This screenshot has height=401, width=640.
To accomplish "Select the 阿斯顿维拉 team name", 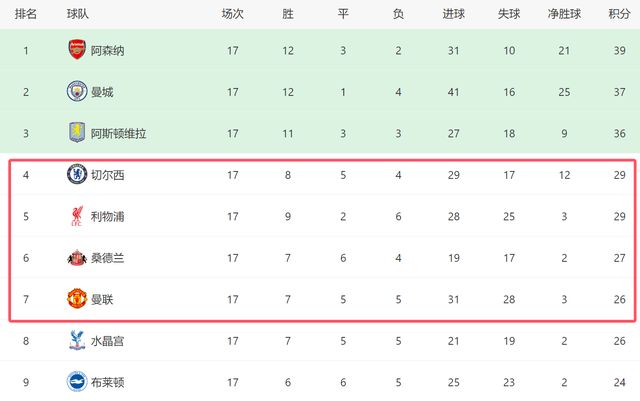I will point(118,134).
